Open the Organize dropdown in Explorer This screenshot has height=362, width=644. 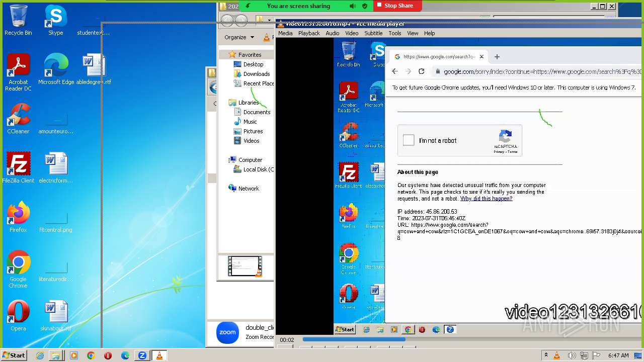pyautogui.click(x=239, y=37)
